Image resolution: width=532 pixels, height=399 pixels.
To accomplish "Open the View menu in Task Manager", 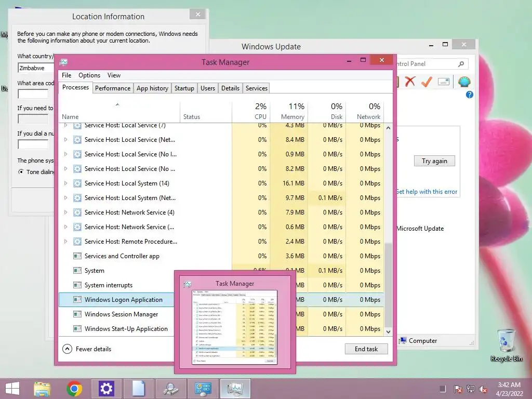I will pos(114,75).
